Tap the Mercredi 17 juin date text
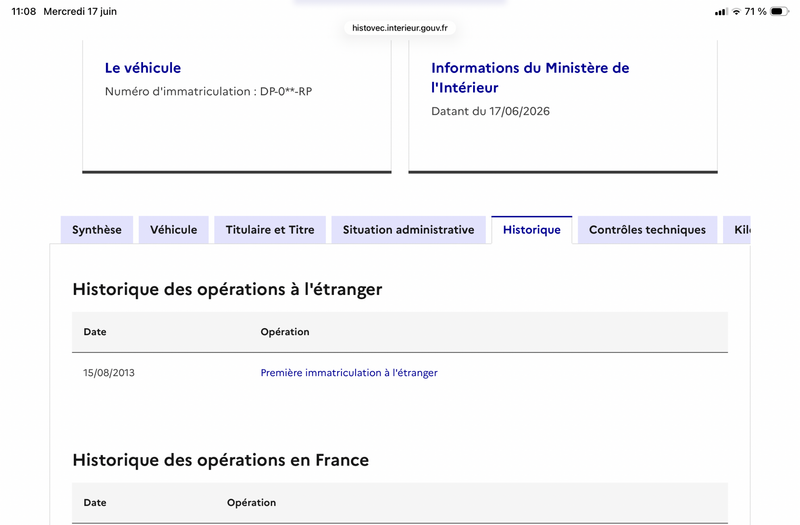Image resolution: width=800 pixels, height=525 pixels. click(80, 11)
